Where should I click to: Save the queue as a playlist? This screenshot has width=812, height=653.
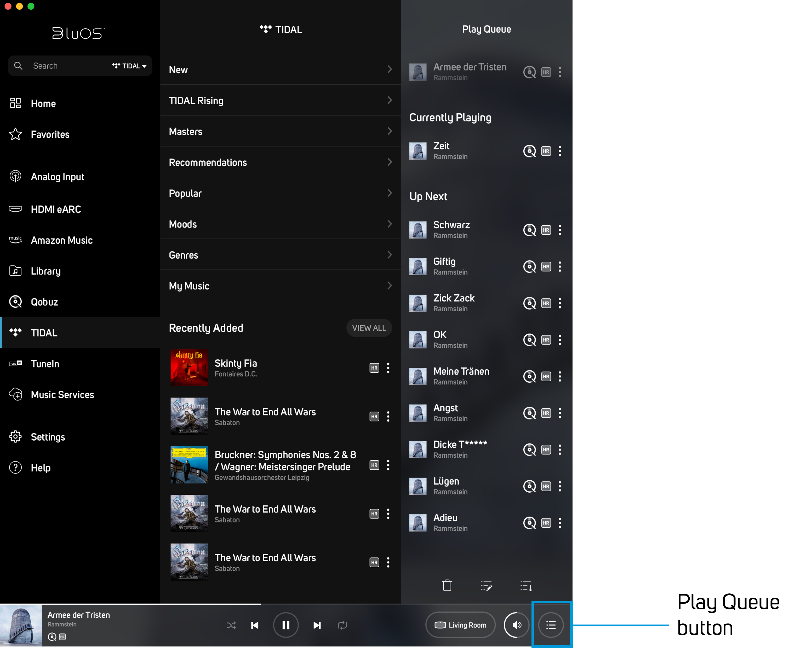[x=526, y=585]
